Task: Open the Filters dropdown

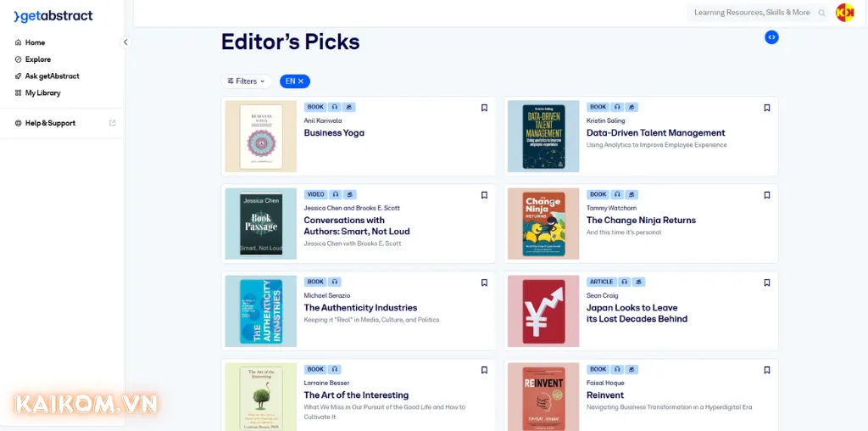Action: click(x=246, y=81)
